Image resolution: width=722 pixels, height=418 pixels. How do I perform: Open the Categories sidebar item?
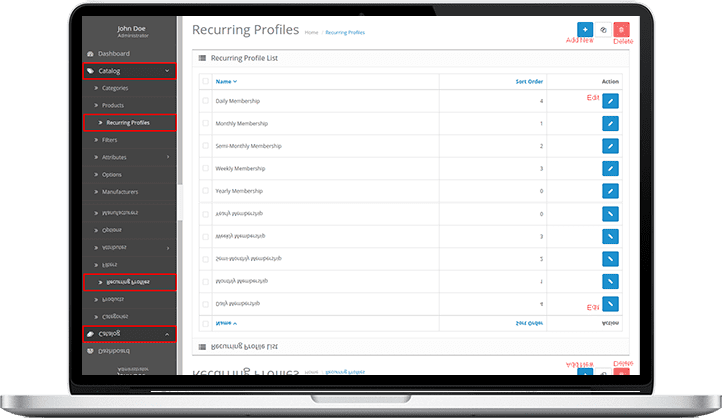click(115, 88)
